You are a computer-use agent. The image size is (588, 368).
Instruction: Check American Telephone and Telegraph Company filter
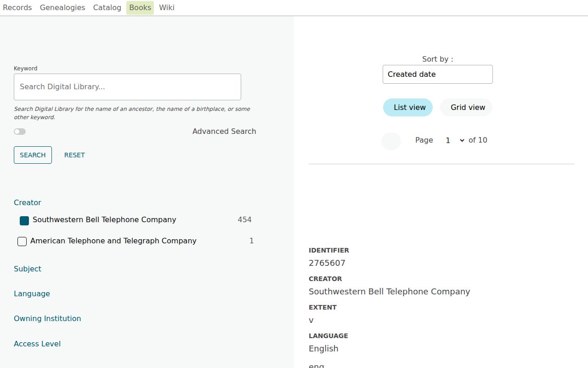click(x=22, y=241)
